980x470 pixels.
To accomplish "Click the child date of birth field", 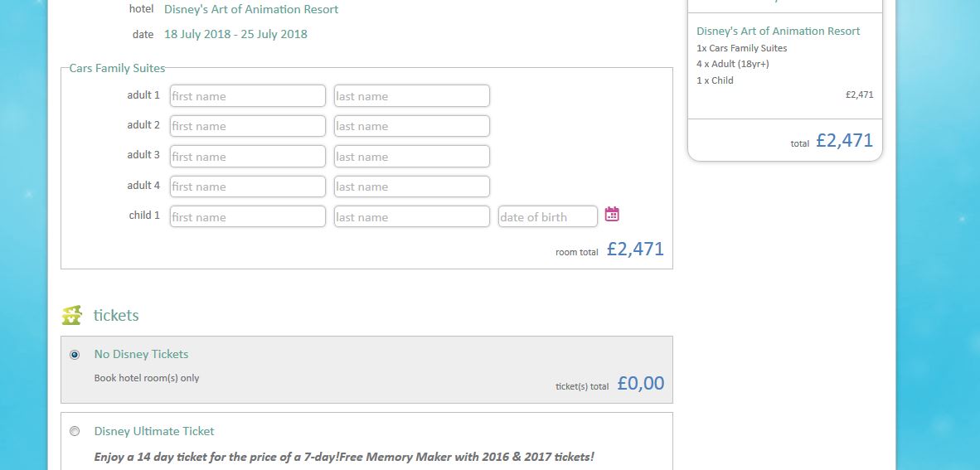I will 547,217.
